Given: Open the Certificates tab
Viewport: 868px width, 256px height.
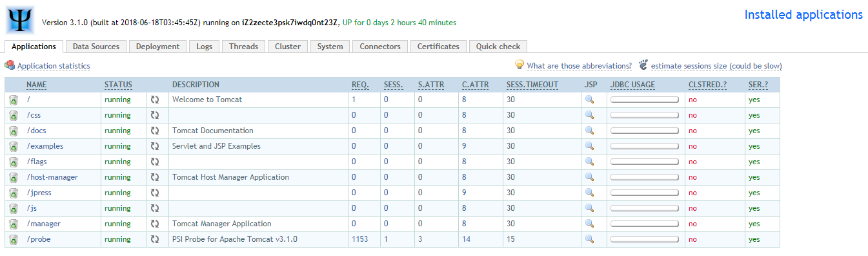Looking at the screenshot, I should coord(438,47).
